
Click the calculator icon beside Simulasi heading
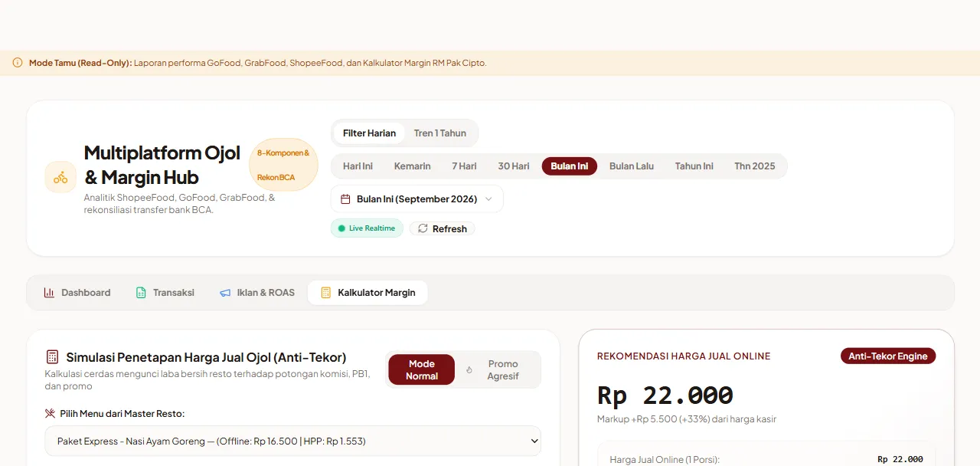tap(52, 357)
